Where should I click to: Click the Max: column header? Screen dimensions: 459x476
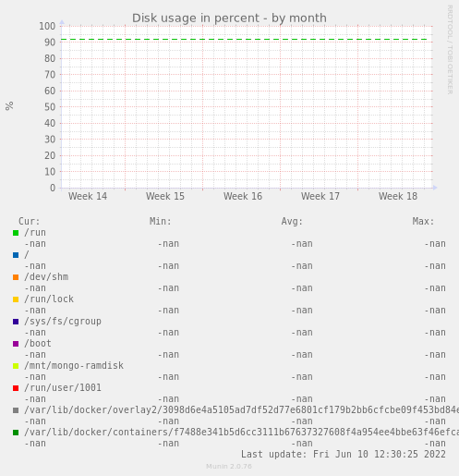423,221
